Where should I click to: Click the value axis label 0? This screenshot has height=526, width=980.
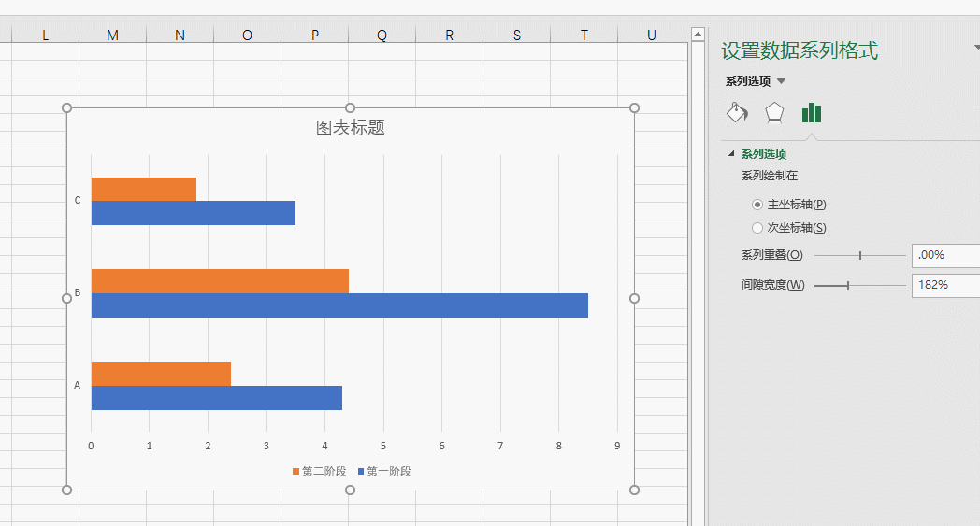pyautogui.click(x=92, y=446)
